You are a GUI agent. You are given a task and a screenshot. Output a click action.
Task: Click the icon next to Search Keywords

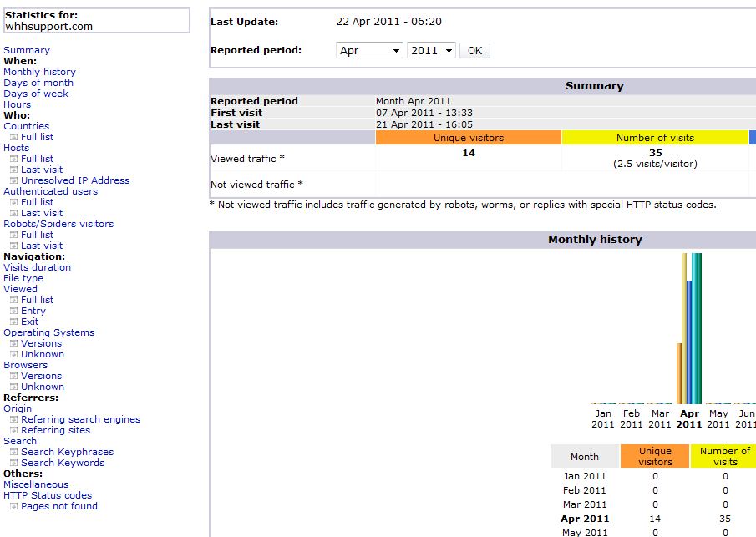click(13, 463)
